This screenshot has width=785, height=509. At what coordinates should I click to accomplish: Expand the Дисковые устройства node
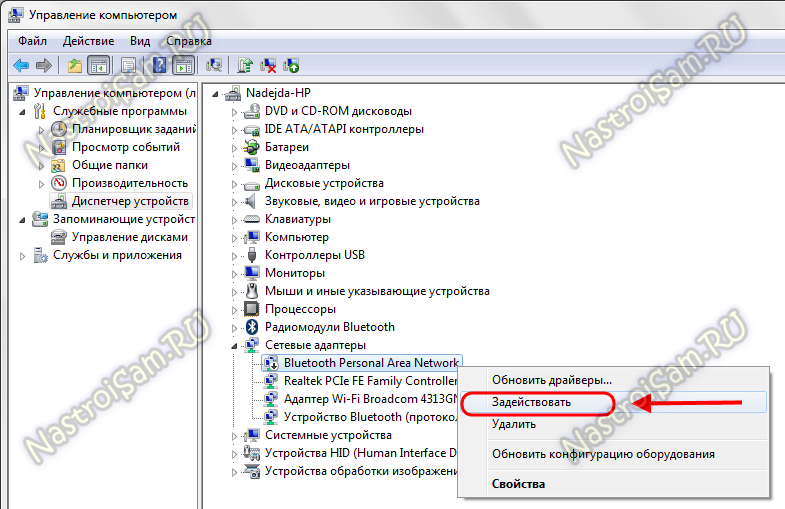[x=234, y=184]
